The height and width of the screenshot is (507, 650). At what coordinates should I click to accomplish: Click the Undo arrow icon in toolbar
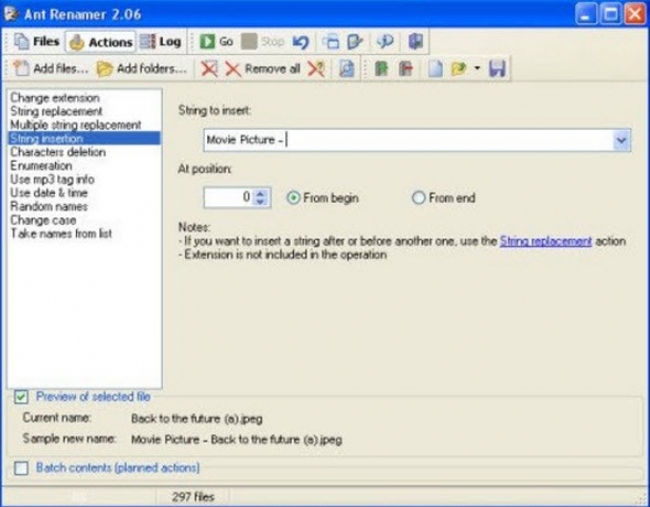pyautogui.click(x=300, y=42)
